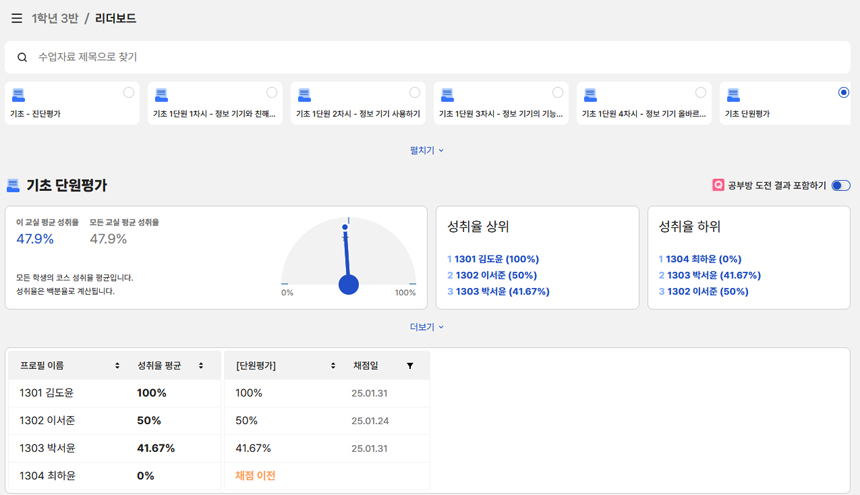860x495 pixels.
Task: Click the 기초 - 진단평가 card icon
Action: [x=18, y=95]
